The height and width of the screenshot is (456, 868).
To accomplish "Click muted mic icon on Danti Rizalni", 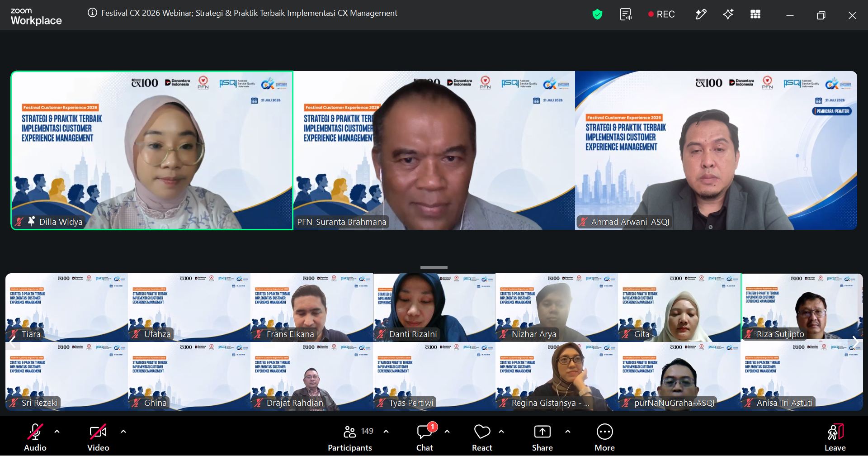I will click(381, 334).
